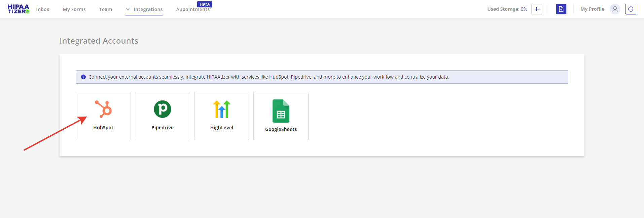Open the Inbox page
The height and width of the screenshot is (218, 644).
43,9
